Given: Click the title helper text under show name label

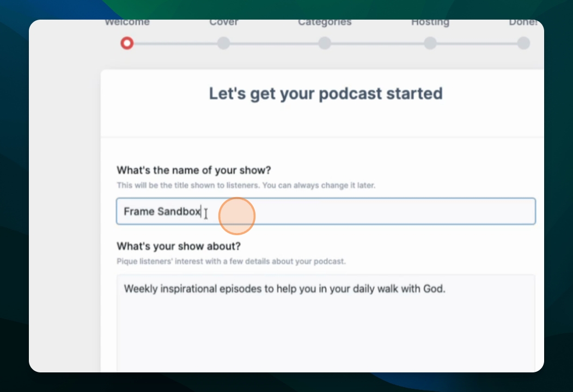Looking at the screenshot, I should (246, 185).
